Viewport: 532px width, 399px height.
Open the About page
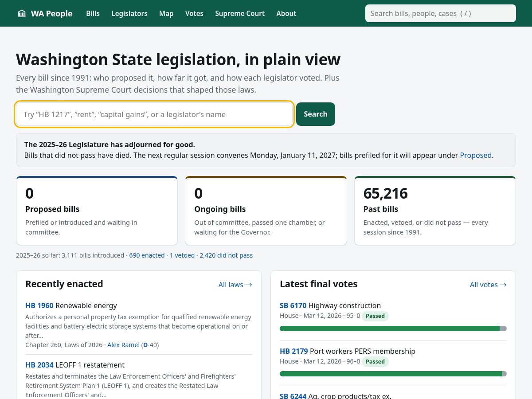point(286,13)
